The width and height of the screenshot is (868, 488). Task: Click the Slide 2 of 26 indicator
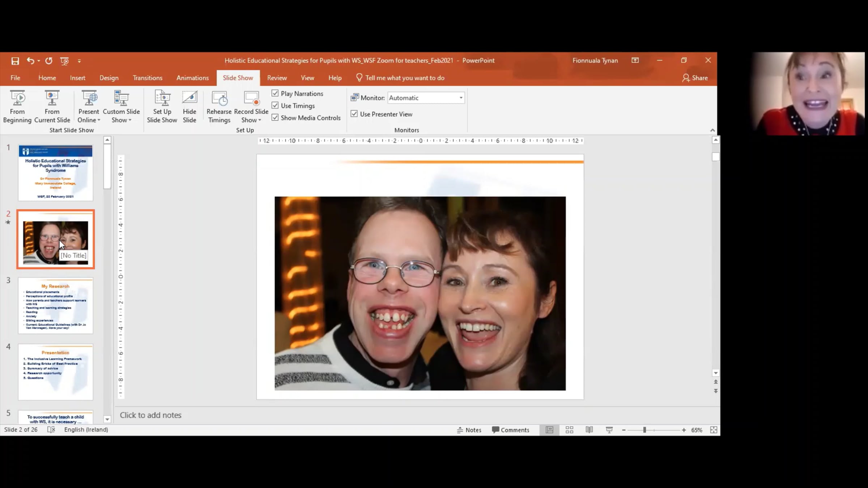21,429
